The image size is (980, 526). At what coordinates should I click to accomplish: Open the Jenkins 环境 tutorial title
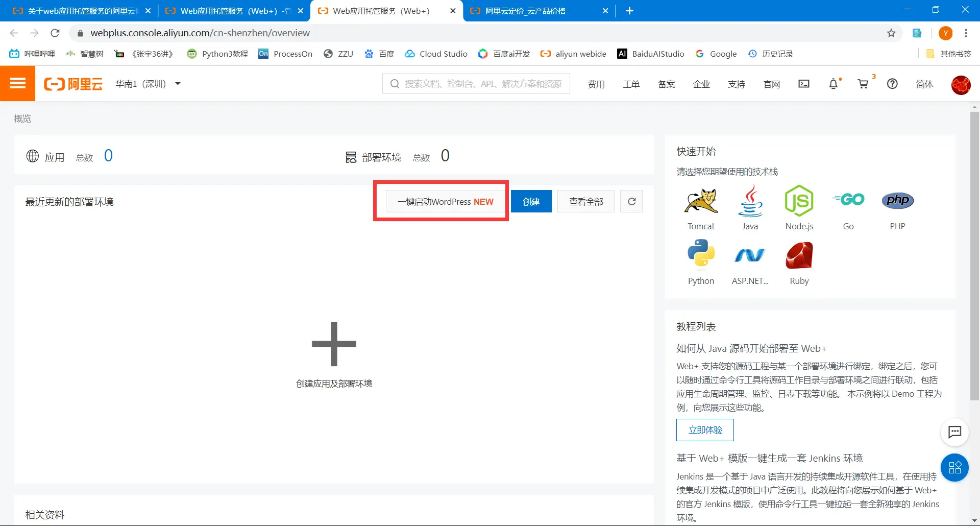770,458
